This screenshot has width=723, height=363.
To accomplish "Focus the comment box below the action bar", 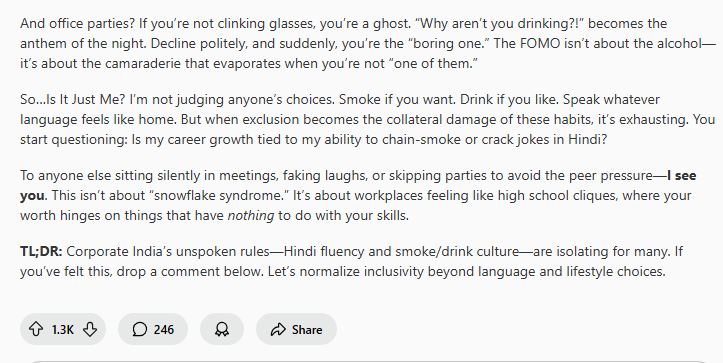I will pyautogui.click(x=369, y=362).
